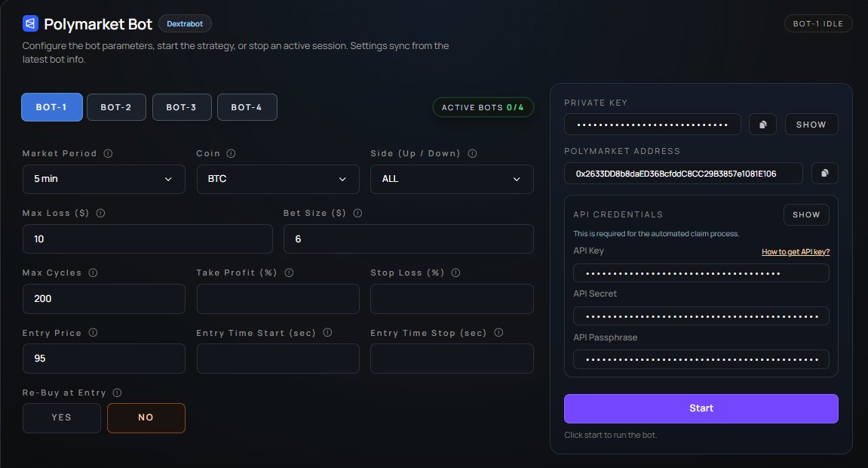Enable Re-Buy at Entry with YES
The image size is (868, 468).
(x=61, y=417)
